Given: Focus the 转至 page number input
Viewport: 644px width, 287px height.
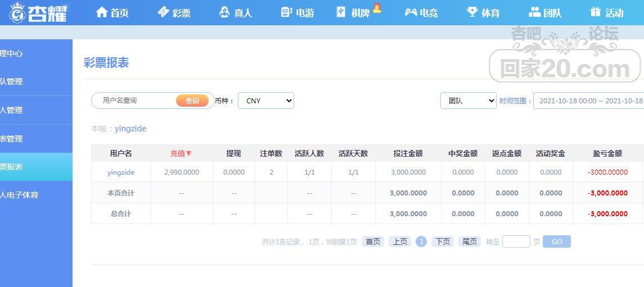Looking at the screenshot, I should (516, 242).
